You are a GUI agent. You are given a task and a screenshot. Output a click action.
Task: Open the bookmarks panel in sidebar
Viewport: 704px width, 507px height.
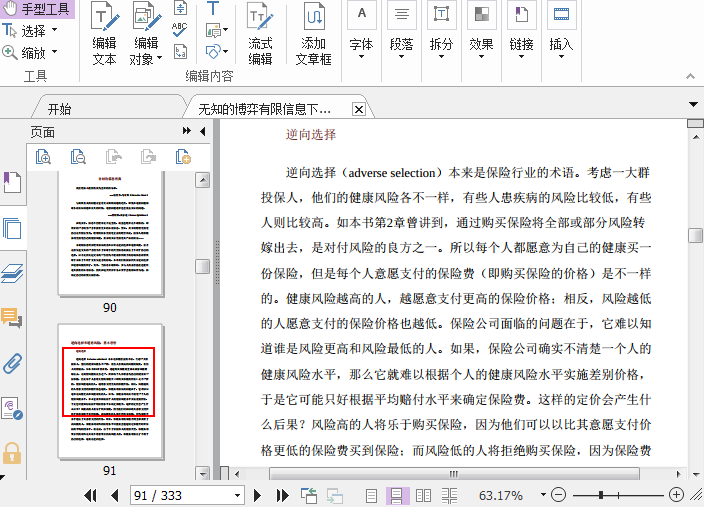point(12,183)
